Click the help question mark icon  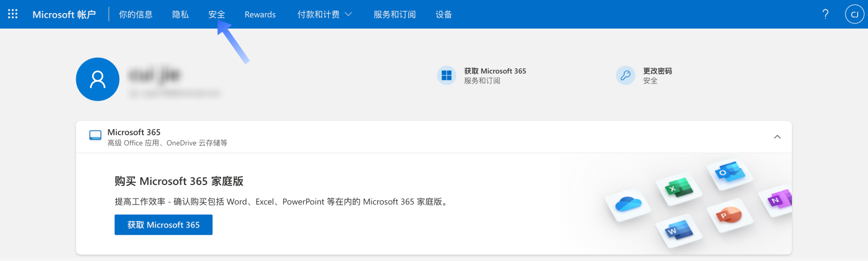[825, 14]
